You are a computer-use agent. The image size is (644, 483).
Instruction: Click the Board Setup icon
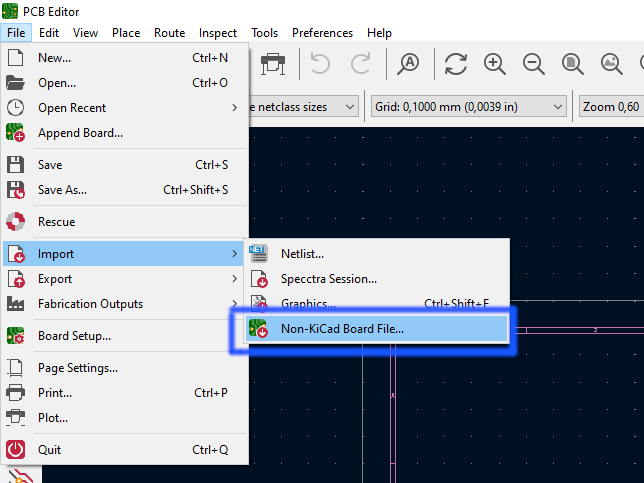15,336
